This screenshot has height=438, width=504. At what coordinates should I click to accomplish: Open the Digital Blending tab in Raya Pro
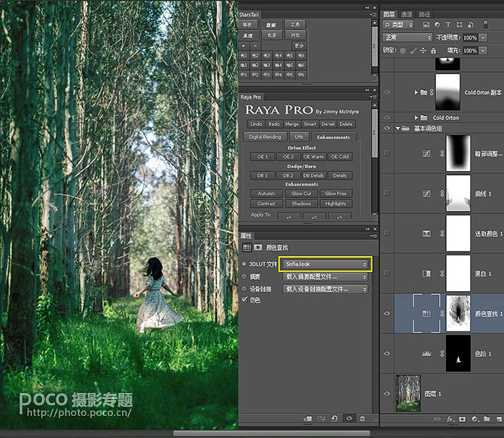pos(265,137)
